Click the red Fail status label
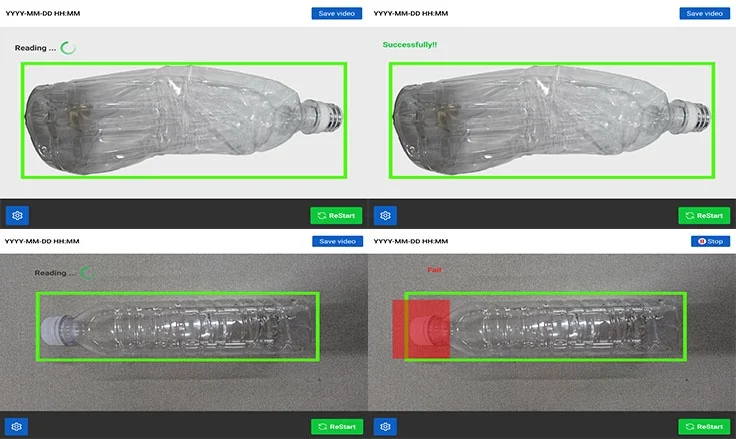 [434, 270]
